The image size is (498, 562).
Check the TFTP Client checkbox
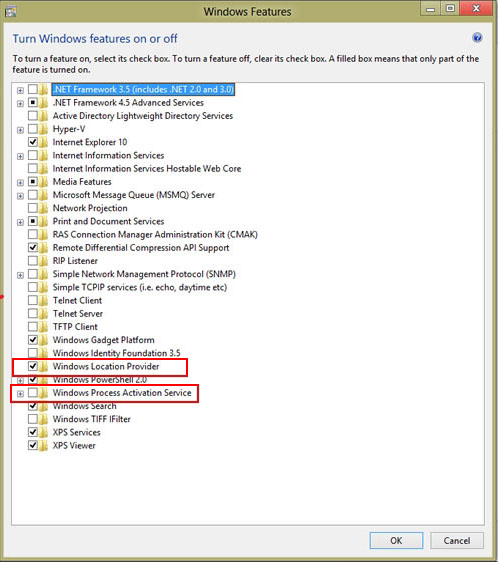(33, 327)
